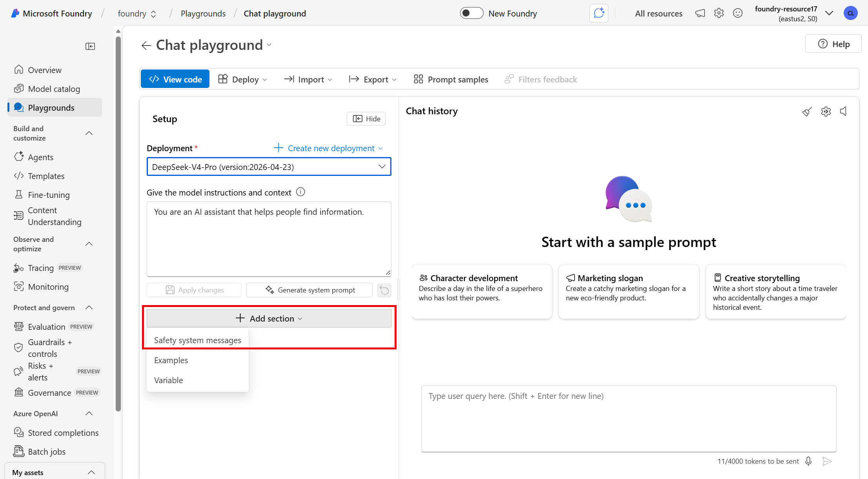The height and width of the screenshot is (479, 868).
Task: Open Monitoring in sidebar
Action: (55, 287)
